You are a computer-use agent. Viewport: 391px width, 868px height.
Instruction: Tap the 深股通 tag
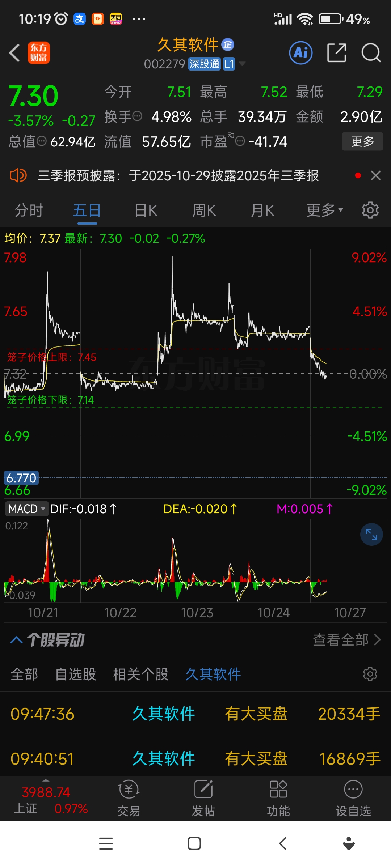[205, 64]
